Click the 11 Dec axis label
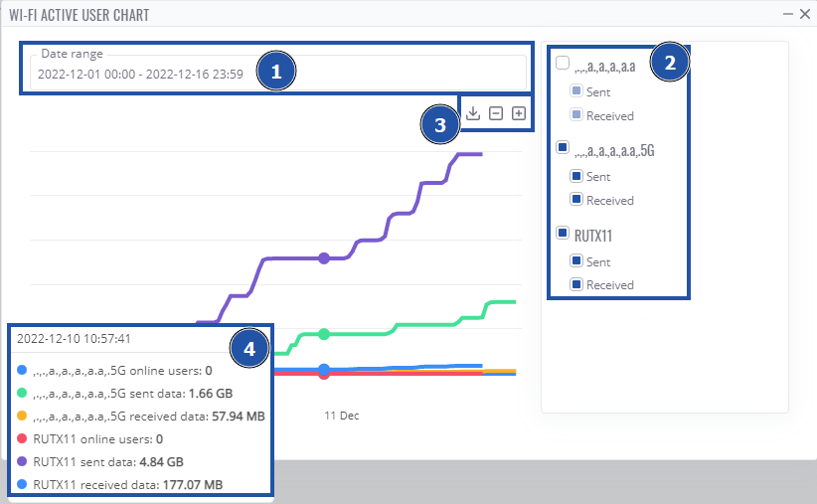Screen dimensions: 817x504 coord(341,416)
